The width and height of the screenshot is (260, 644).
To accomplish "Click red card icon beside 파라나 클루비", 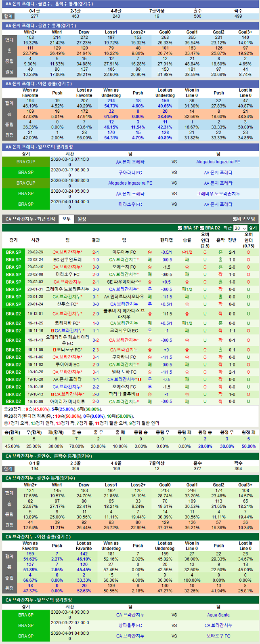I will click(x=138, y=394).
